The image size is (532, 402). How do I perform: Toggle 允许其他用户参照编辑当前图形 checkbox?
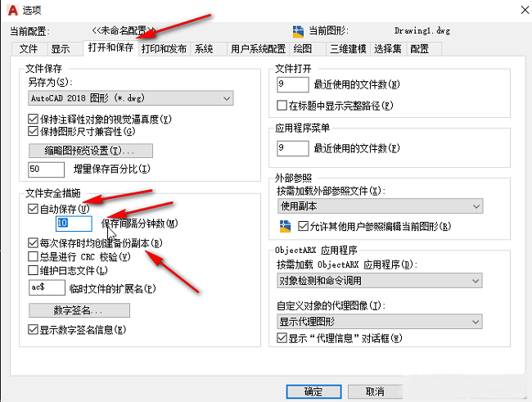[x=303, y=226]
